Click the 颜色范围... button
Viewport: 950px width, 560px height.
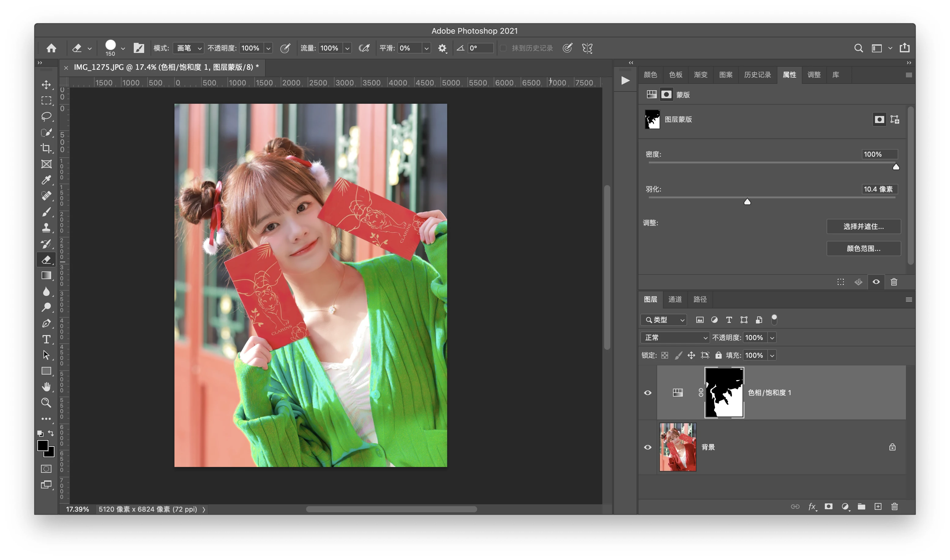coord(863,248)
